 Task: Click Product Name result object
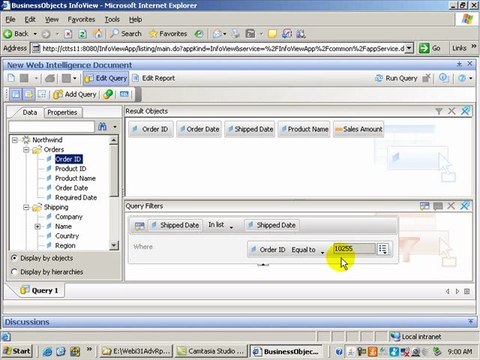[x=304, y=129]
